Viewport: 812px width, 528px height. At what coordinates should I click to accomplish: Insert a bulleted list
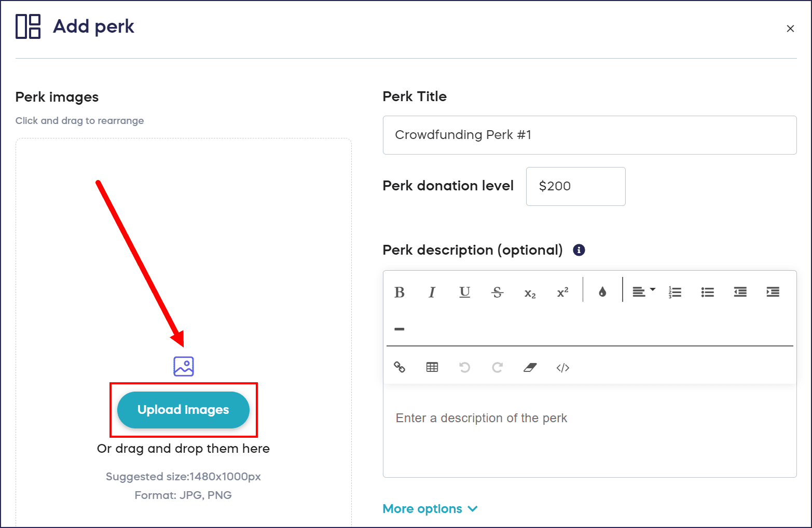708,292
